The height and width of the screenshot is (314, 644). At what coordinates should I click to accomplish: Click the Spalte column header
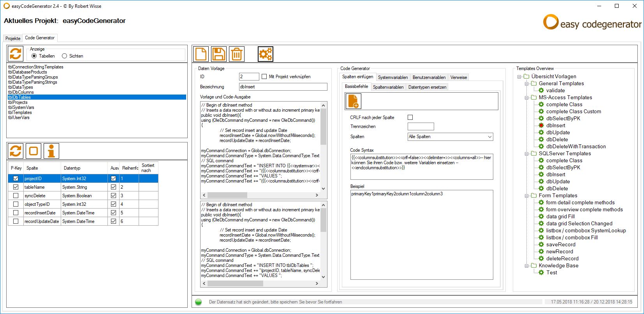[42, 168]
